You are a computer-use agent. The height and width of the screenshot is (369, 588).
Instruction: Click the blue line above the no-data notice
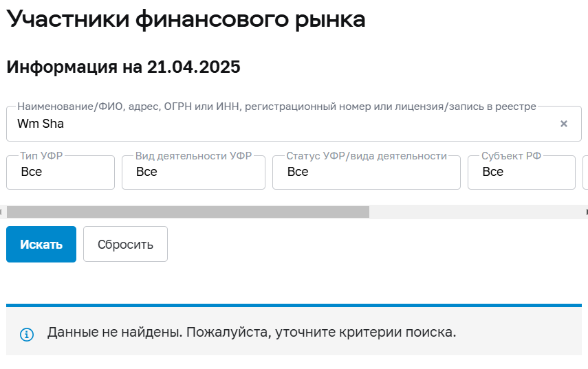click(x=294, y=305)
